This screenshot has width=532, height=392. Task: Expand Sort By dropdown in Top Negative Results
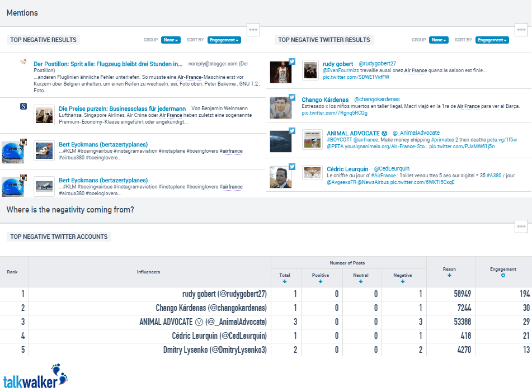coord(224,40)
